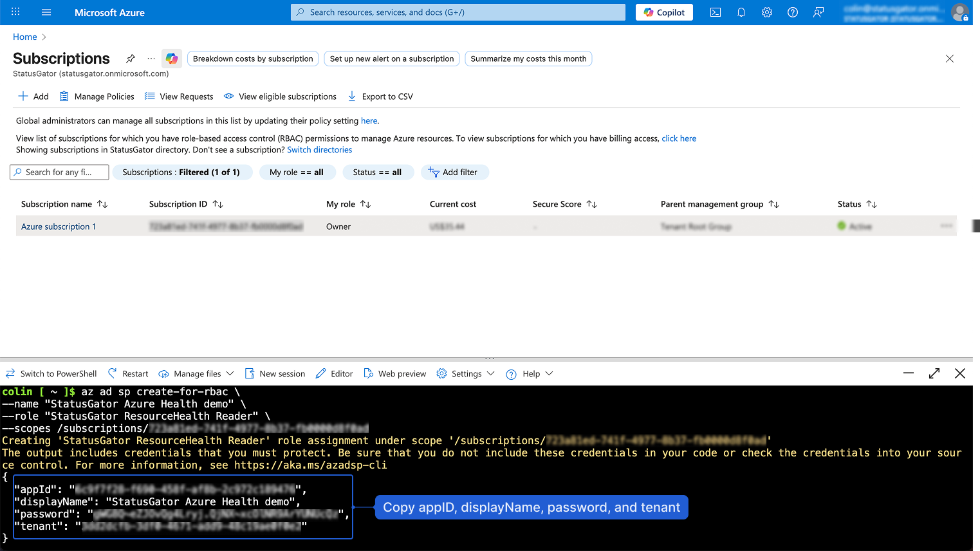980x551 pixels.
Task: Open Manage Policies
Action: 97,97
